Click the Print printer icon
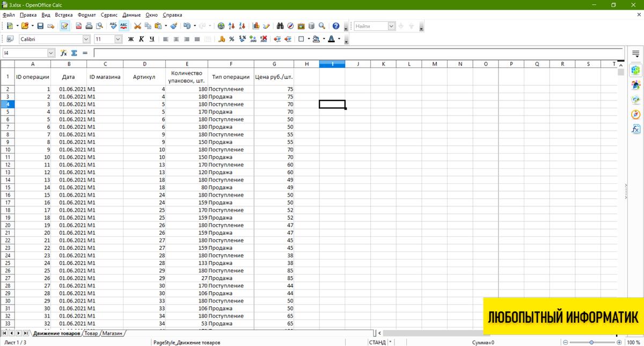The image size is (644, 346). click(89, 26)
